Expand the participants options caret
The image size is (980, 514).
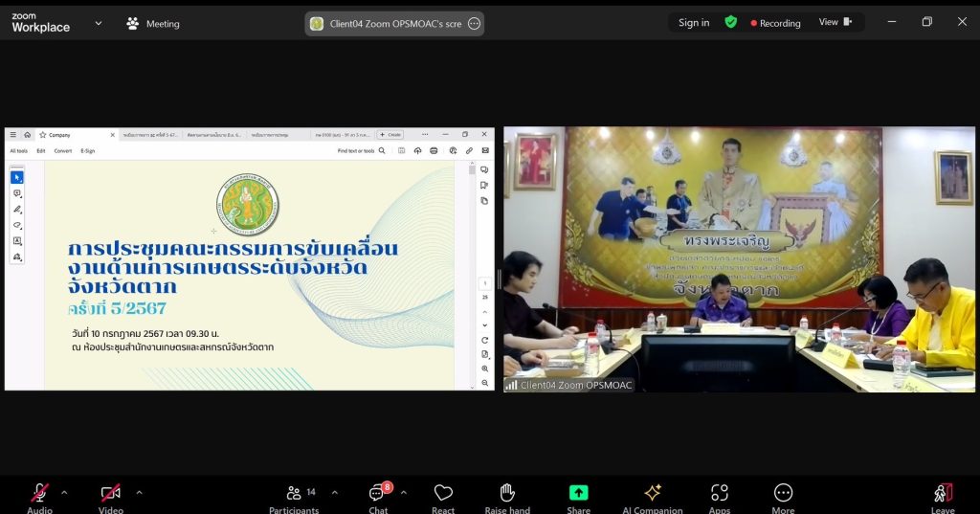pyautogui.click(x=334, y=493)
